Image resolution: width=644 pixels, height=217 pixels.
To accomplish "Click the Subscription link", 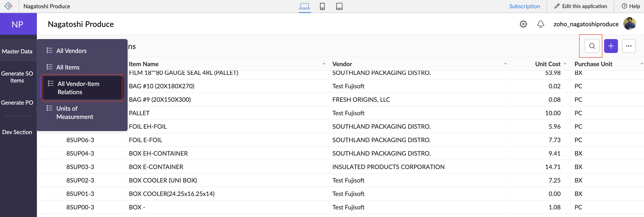I will [524, 6].
